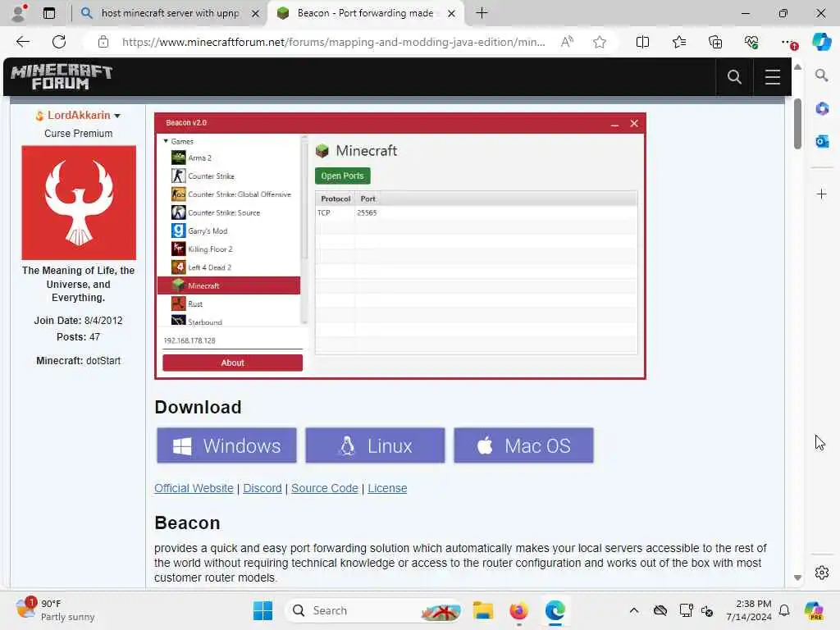Open Microsoft 365 sidebar icon
This screenshot has width=840, height=630.
point(822,109)
